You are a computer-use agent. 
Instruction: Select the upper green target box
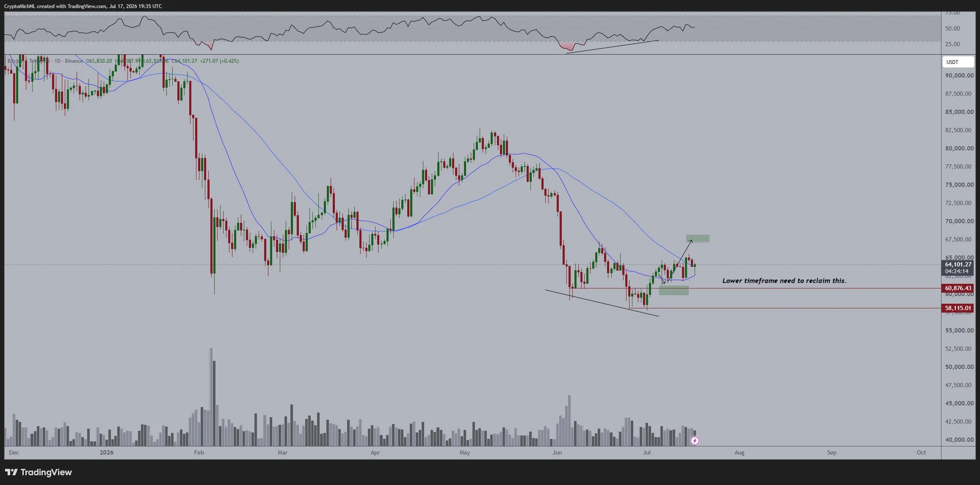click(698, 238)
